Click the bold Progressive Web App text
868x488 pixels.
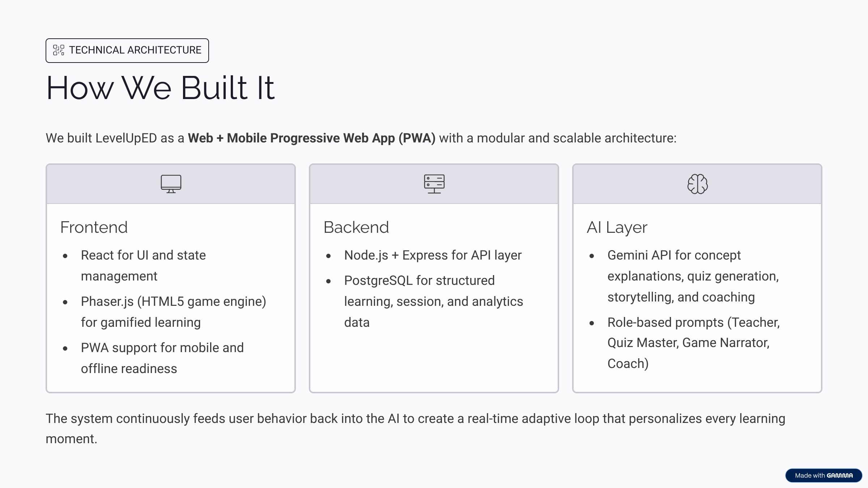(x=312, y=138)
